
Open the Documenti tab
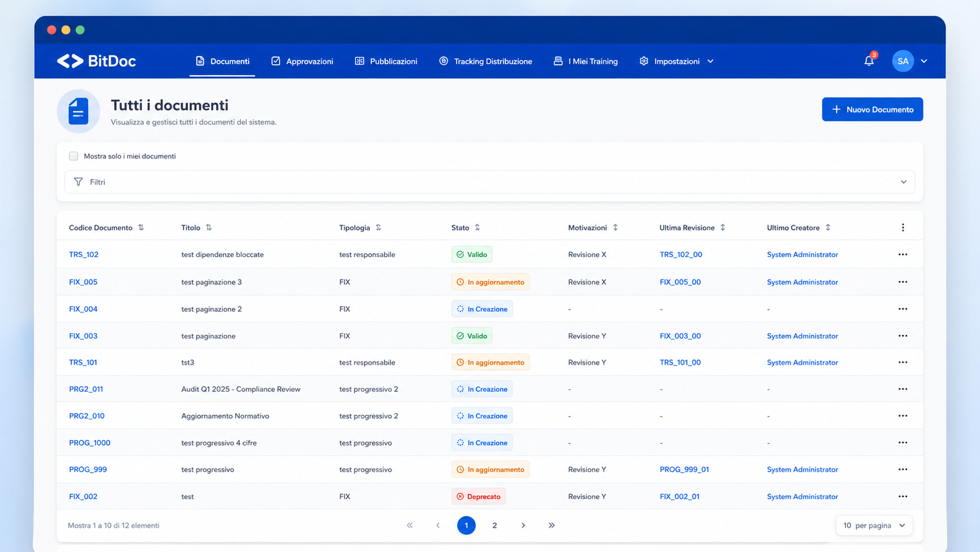[222, 61]
